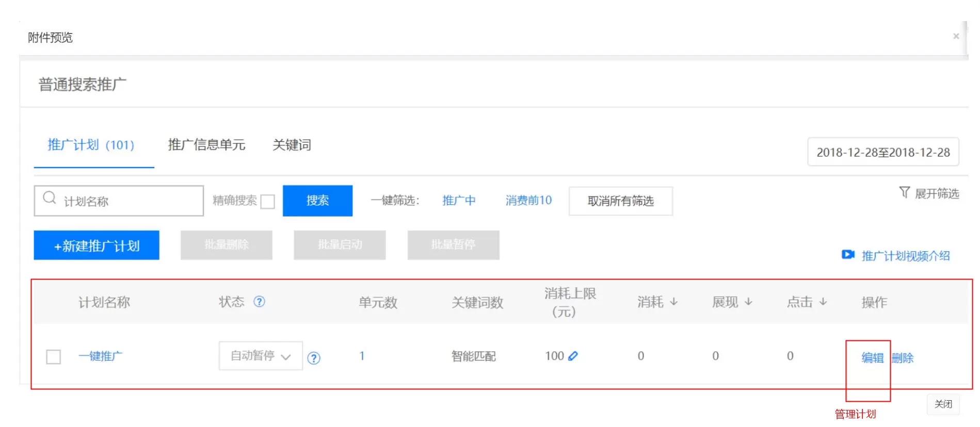This screenshot has height=427, width=980.
Task: Click the 编辑 link for 一键推广
Action: [872, 358]
